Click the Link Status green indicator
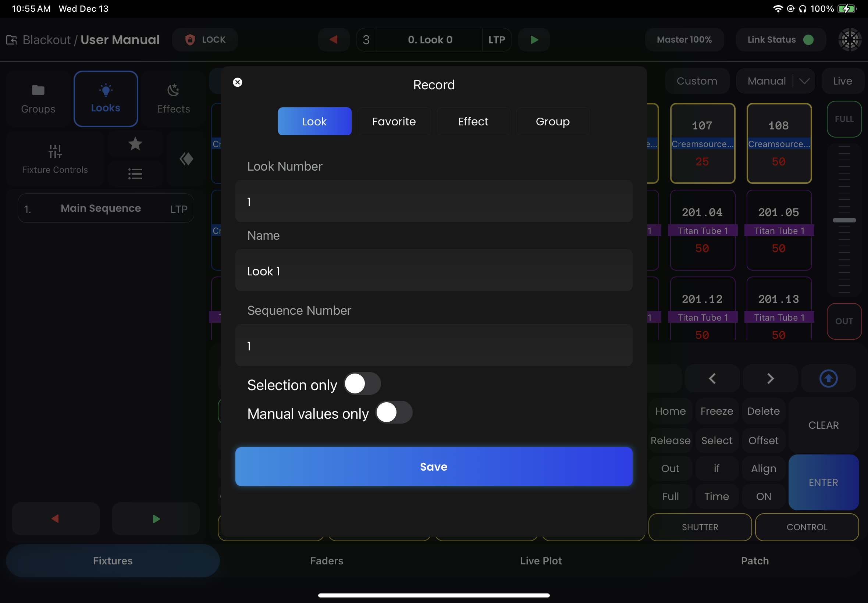This screenshot has width=868, height=603. pos(809,40)
